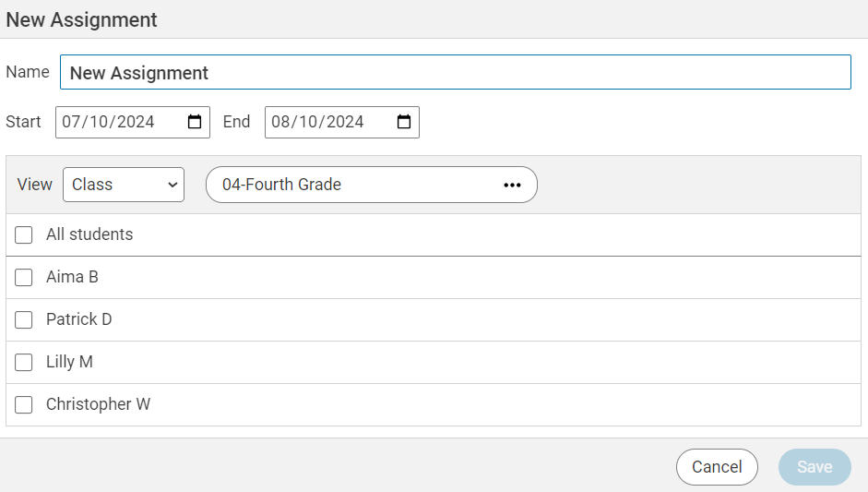The image size is (868, 492).
Task: Open the Start date calendar picker icon
Action: (x=195, y=122)
